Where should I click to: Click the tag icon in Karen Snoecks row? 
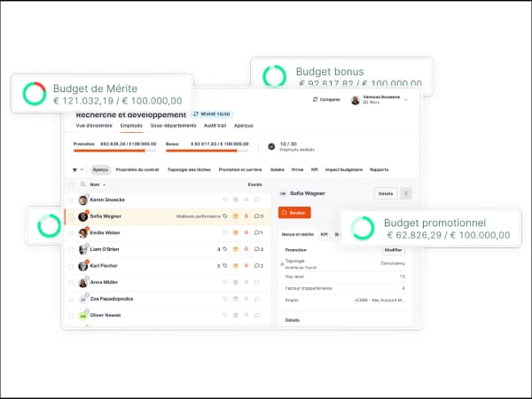click(x=224, y=199)
